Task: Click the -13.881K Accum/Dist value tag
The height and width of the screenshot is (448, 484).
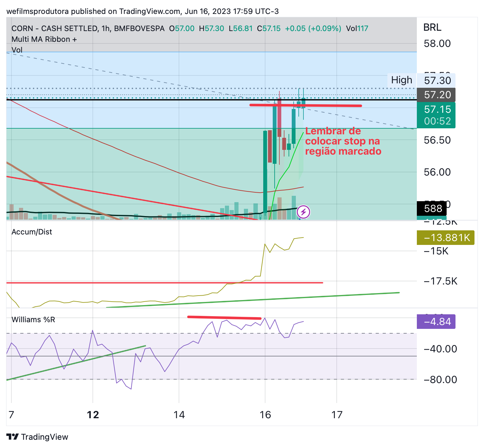Action: (x=446, y=238)
